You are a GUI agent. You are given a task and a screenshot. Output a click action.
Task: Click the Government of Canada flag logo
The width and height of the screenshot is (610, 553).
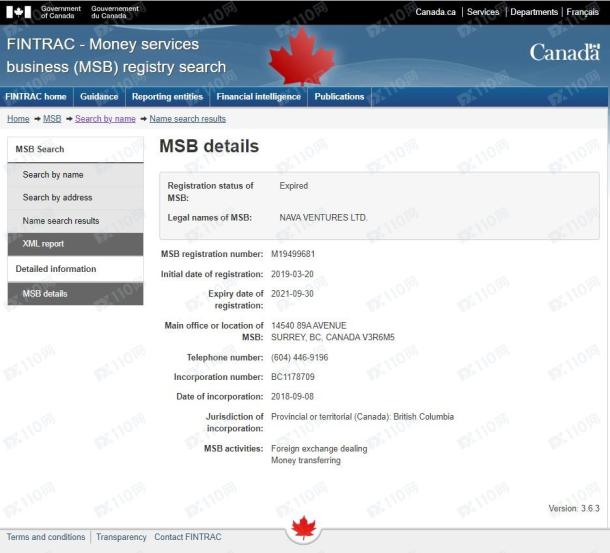pyautogui.click(x=19, y=12)
